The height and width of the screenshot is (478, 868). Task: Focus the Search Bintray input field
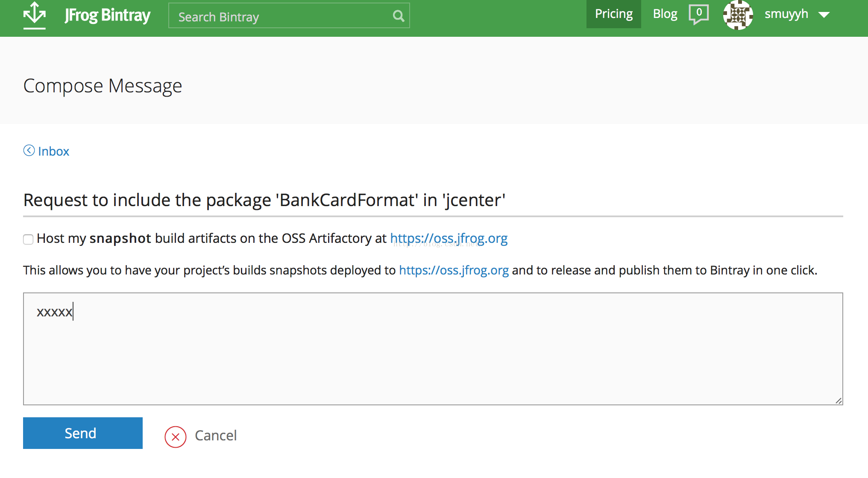tap(282, 16)
